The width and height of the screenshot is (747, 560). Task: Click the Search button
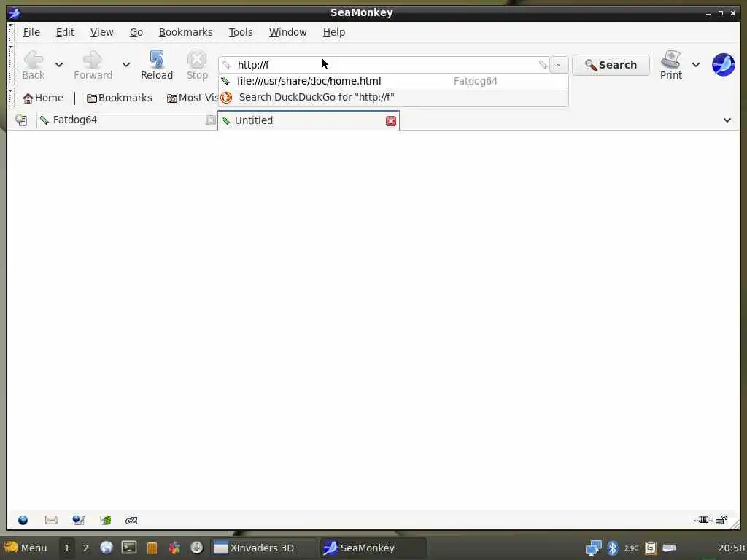(611, 65)
